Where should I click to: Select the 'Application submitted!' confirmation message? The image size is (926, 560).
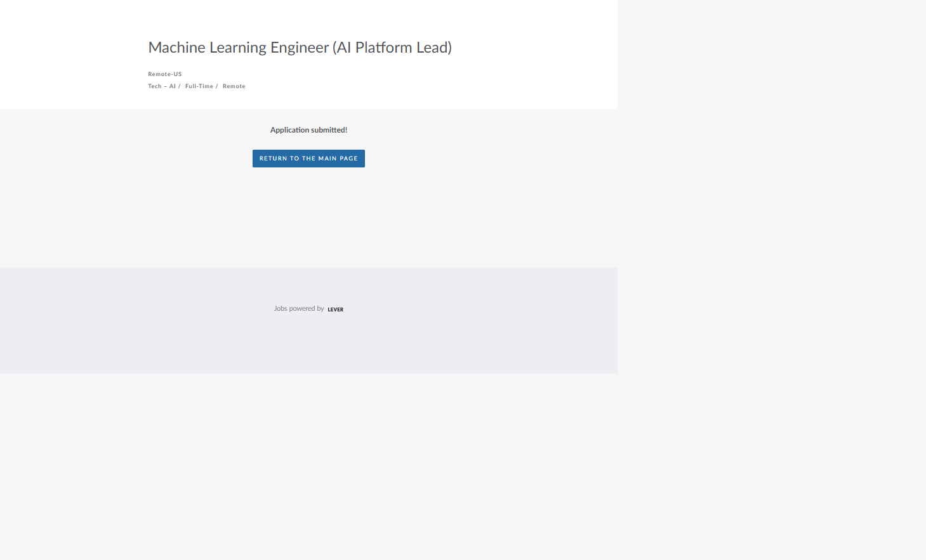[x=308, y=130]
